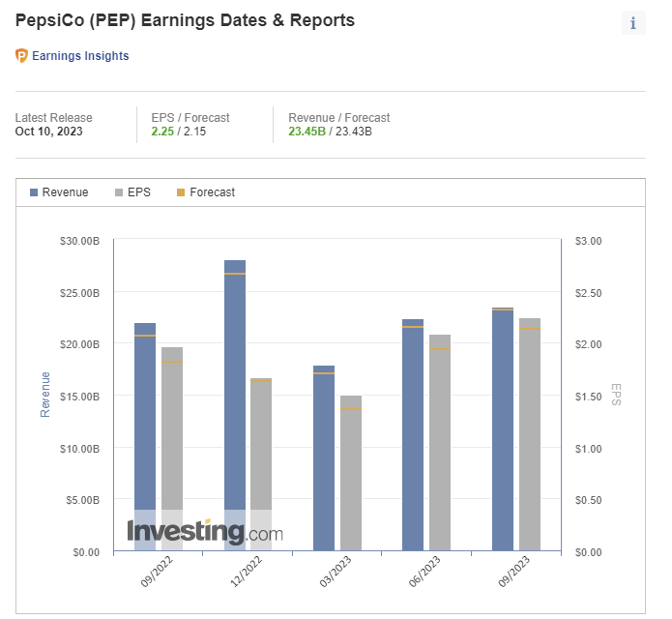Click the $3.00 right axis label

589,241
